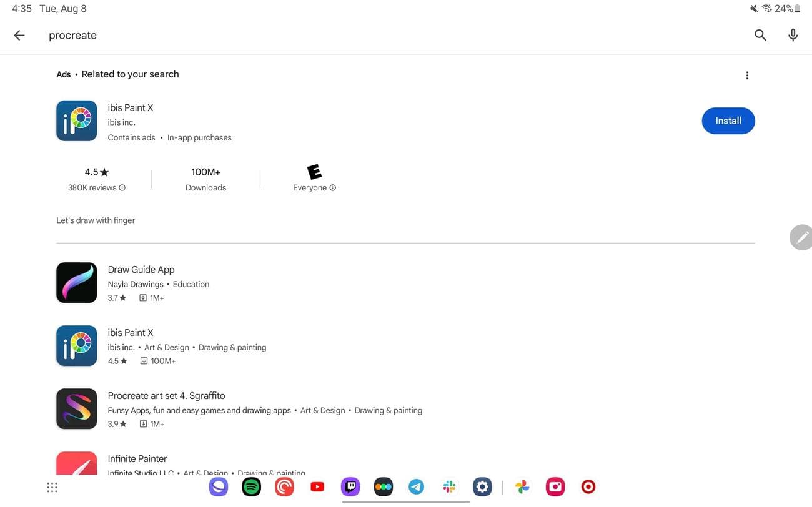Open Settings gear in the taskbar
The image size is (812, 507).
coord(482,487)
